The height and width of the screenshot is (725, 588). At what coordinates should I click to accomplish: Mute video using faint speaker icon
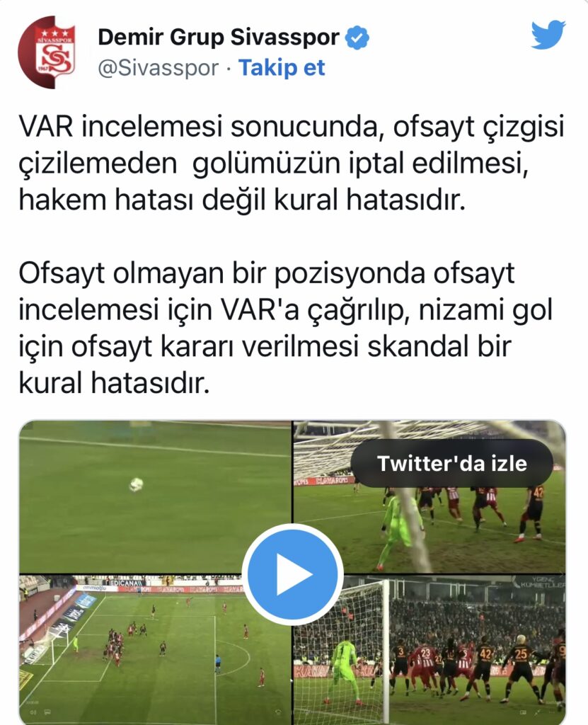[x=34, y=712]
